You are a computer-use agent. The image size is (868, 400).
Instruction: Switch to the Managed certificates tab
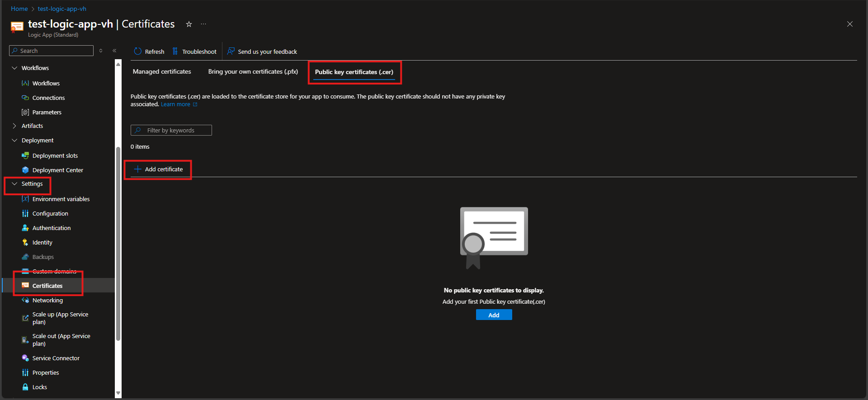tap(162, 71)
